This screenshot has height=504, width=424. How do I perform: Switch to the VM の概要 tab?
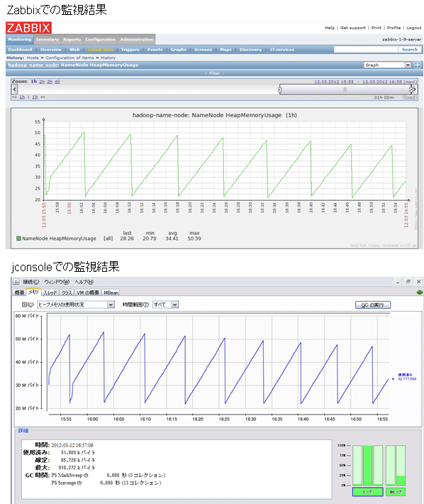coord(88,292)
